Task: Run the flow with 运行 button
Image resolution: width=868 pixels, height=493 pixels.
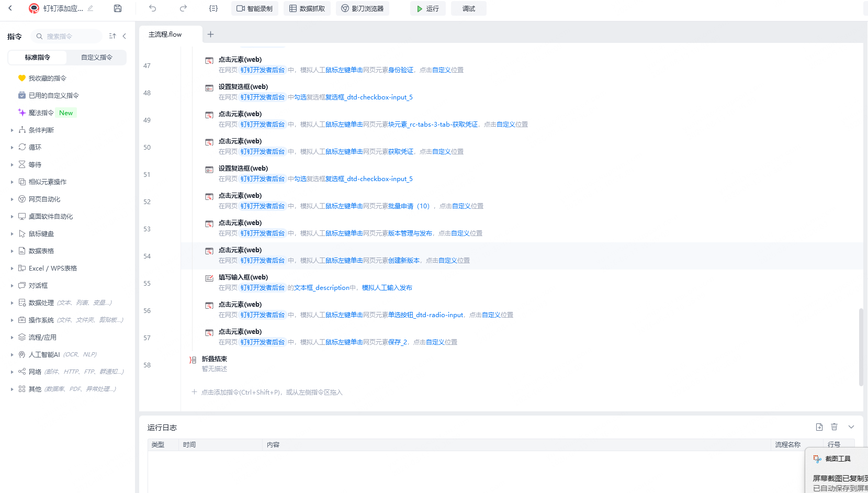Action: (x=428, y=8)
